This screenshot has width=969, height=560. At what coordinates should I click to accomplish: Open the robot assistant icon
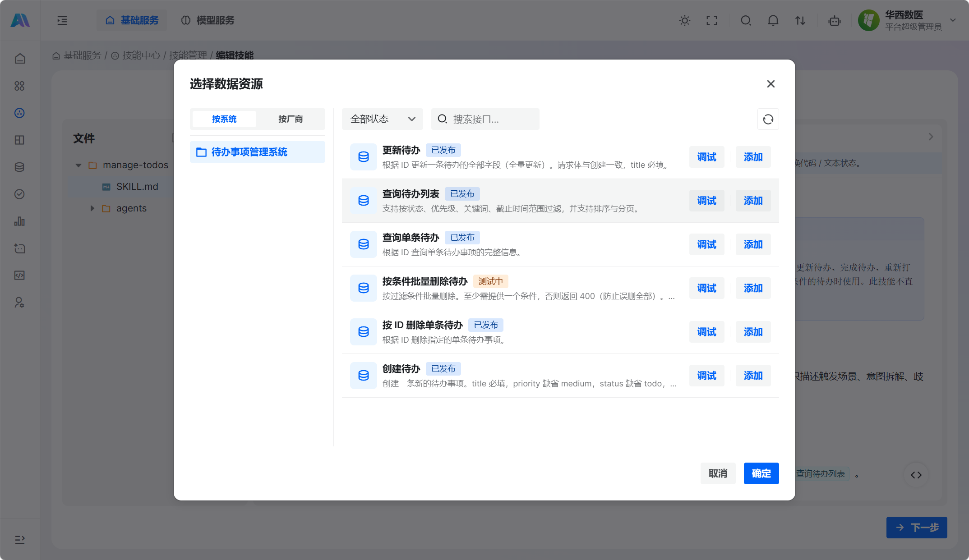(x=835, y=20)
